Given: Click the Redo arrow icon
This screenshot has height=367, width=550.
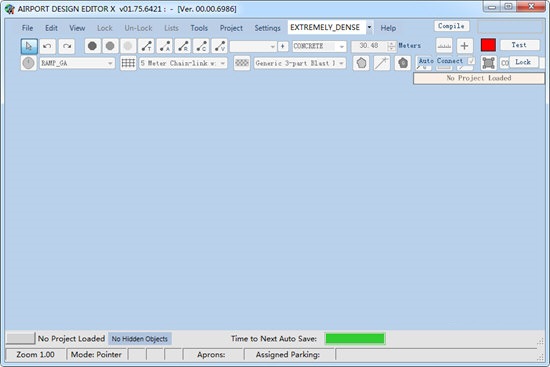Looking at the screenshot, I should tap(67, 46).
